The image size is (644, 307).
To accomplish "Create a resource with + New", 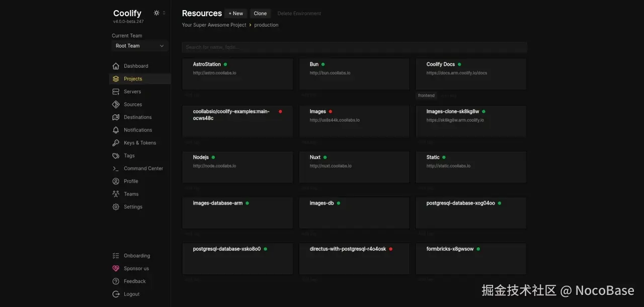I will 236,14.
